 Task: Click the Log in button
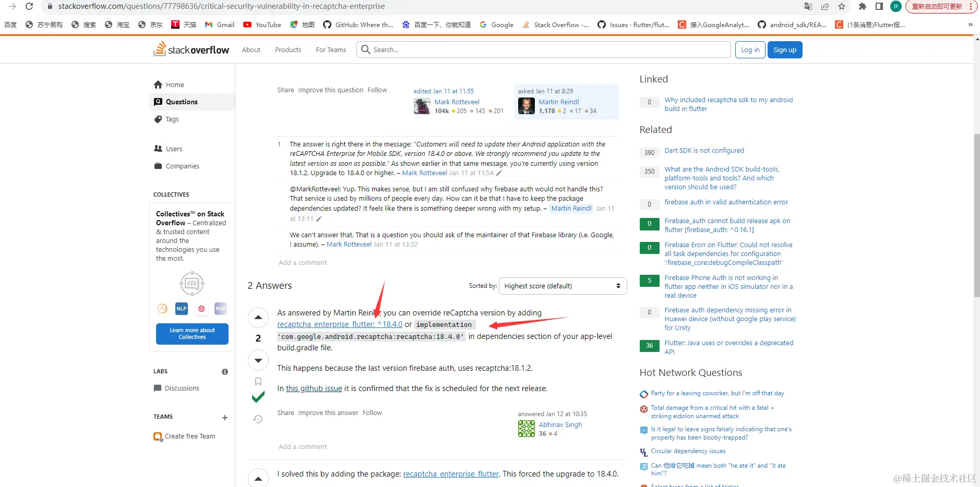point(750,50)
